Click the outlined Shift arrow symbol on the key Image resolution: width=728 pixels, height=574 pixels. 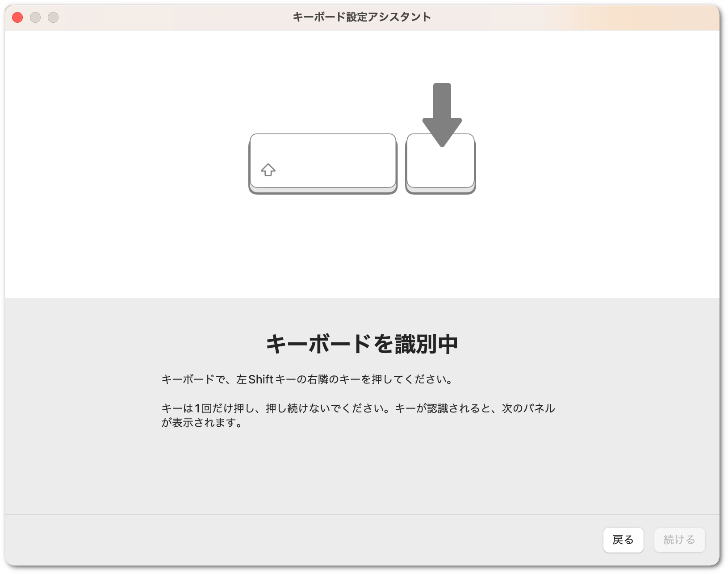coord(268,170)
